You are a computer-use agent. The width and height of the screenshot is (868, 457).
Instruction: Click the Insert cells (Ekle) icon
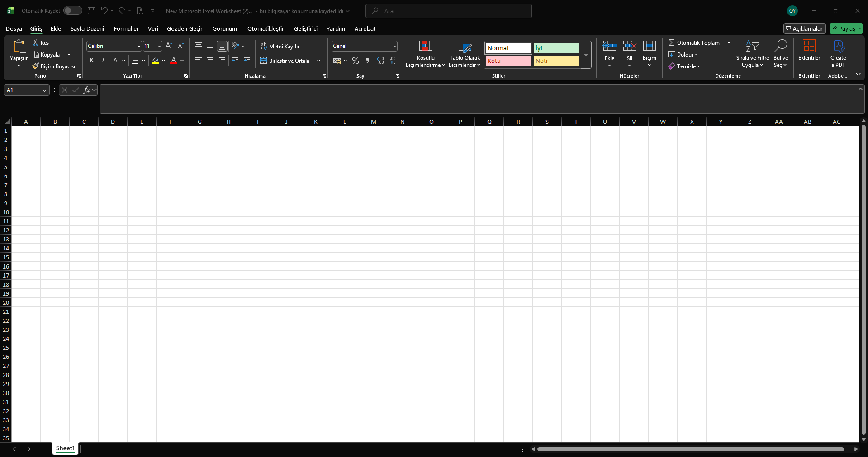(610, 46)
